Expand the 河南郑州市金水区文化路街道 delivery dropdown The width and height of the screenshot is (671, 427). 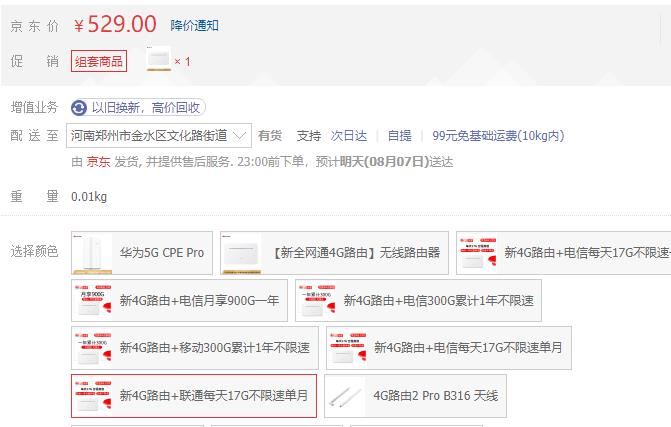tap(159, 136)
